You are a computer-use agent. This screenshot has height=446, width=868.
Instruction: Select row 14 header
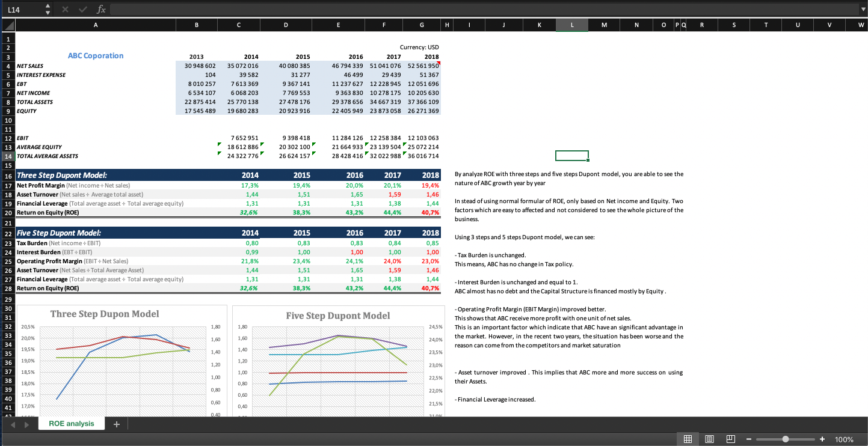click(x=8, y=156)
